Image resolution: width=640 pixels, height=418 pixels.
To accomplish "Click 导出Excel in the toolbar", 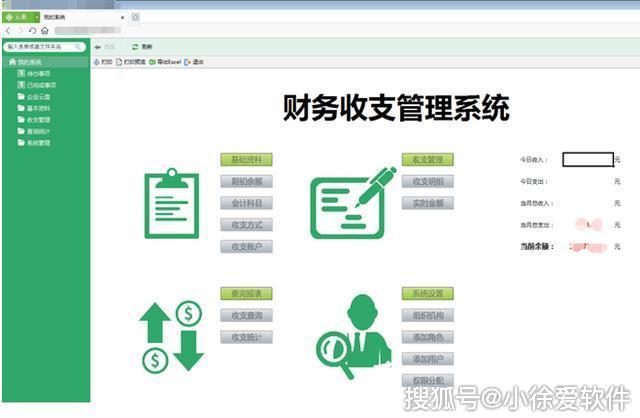I will pyautogui.click(x=165, y=62).
